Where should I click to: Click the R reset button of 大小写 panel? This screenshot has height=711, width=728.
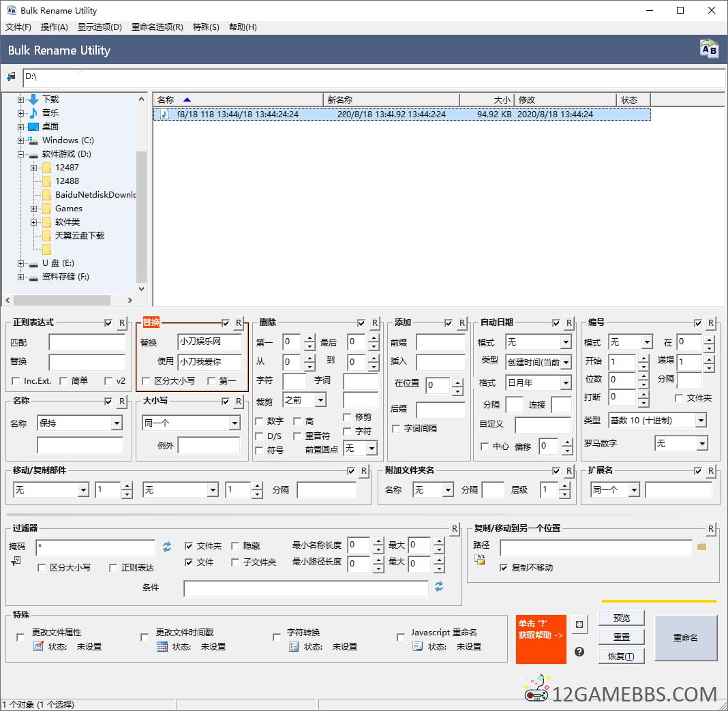(x=238, y=402)
